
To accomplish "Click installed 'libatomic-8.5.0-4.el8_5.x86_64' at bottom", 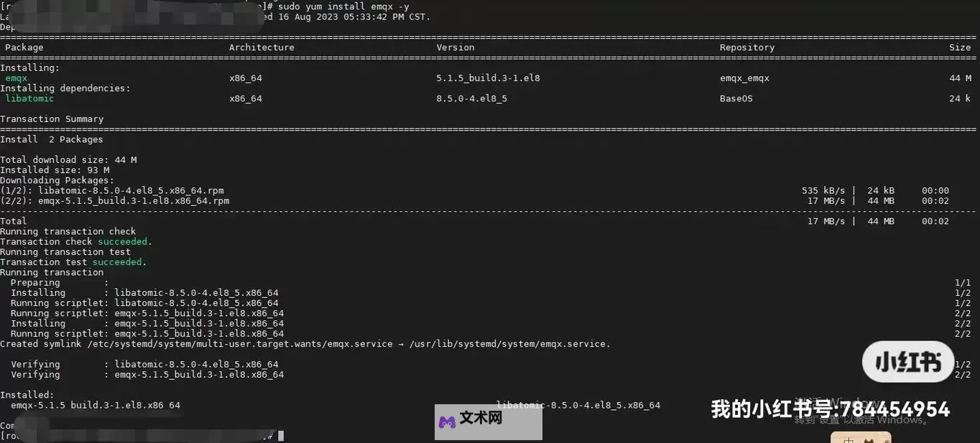I will pyautogui.click(x=578, y=406).
